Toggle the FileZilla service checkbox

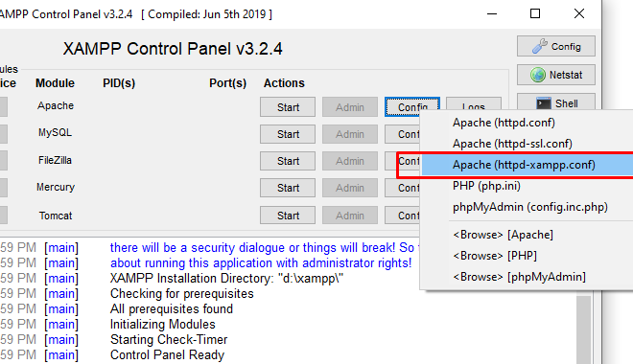pos(3,160)
